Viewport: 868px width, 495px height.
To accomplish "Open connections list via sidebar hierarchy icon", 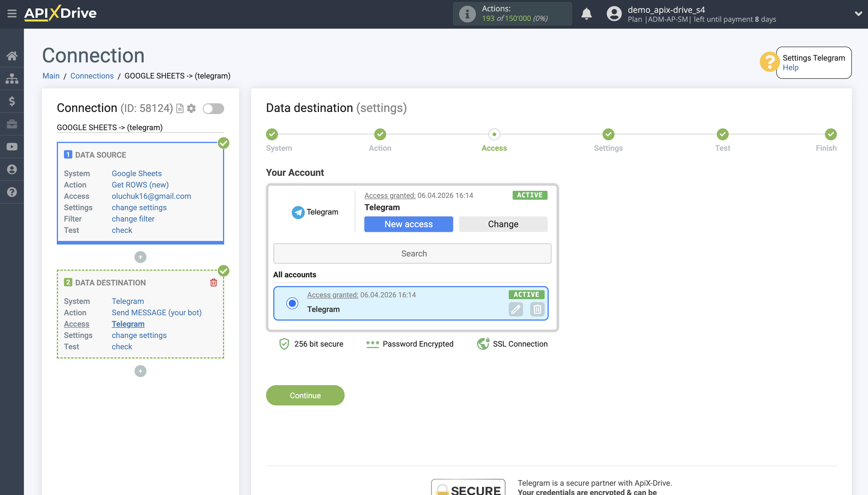I will [x=12, y=78].
